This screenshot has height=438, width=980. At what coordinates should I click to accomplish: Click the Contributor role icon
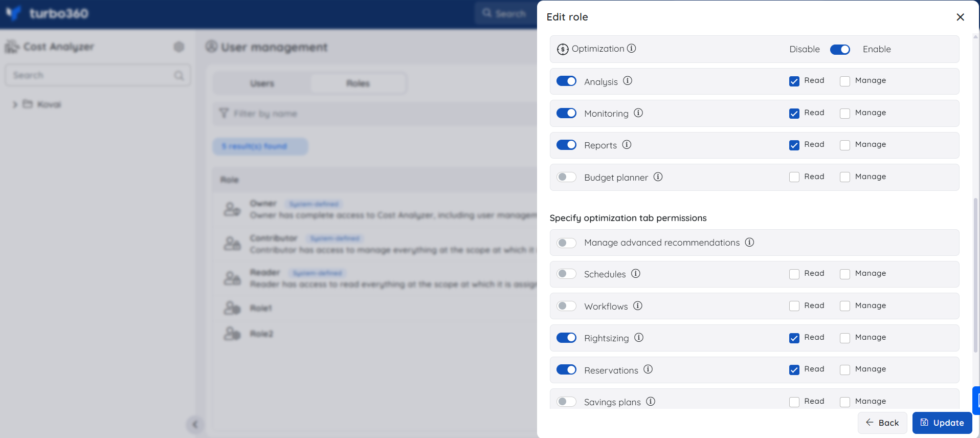point(232,244)
